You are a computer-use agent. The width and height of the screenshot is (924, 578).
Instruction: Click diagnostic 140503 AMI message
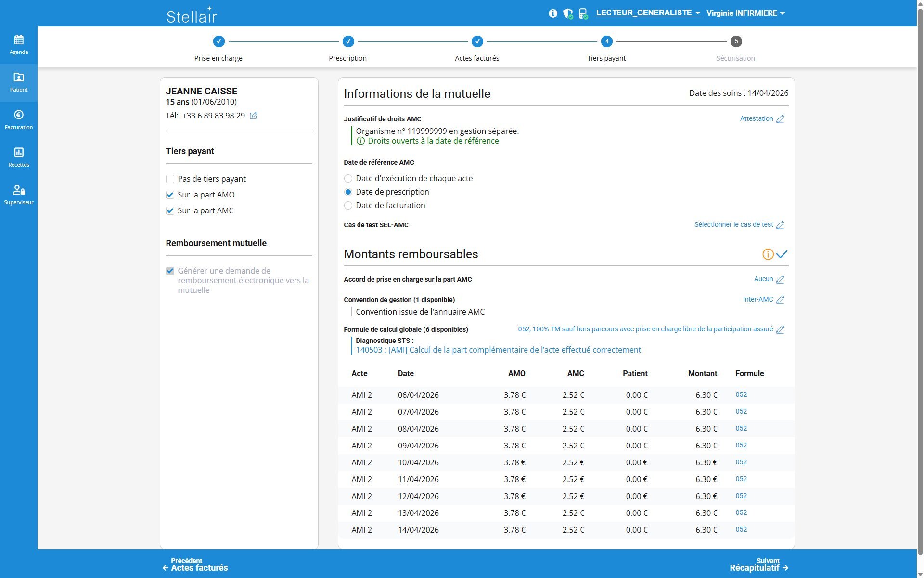point(498,350)
